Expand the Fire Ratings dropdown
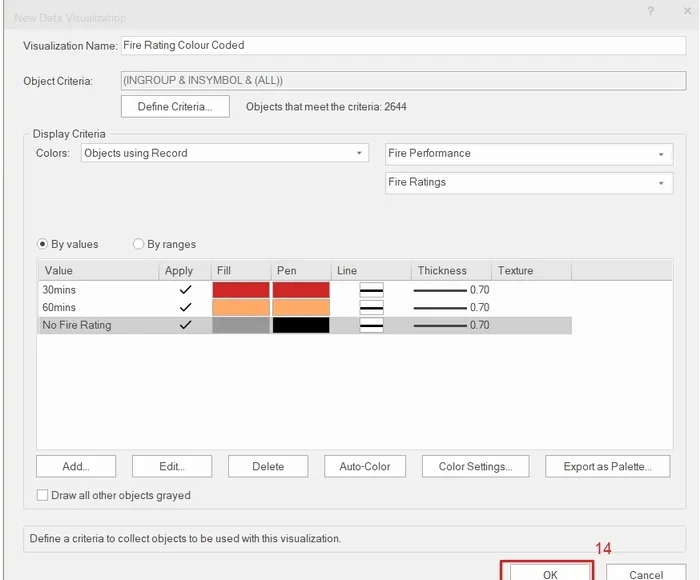 528,183
